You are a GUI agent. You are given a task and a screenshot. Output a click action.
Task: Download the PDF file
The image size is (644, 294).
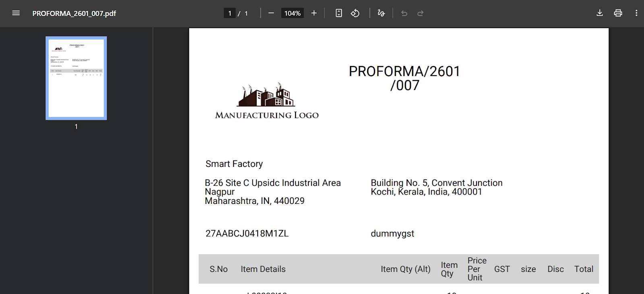point(599,13)
